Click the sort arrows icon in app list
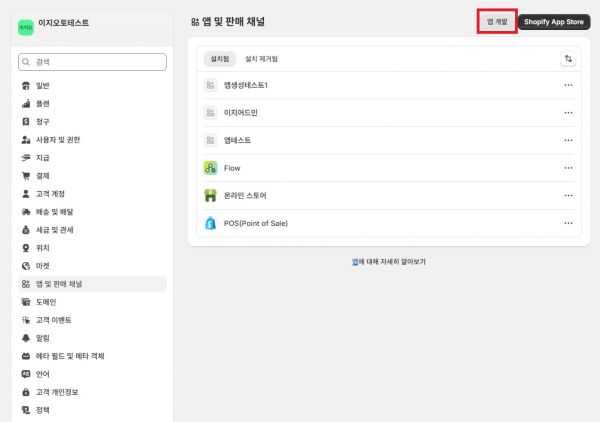 [x=569, y=59]
